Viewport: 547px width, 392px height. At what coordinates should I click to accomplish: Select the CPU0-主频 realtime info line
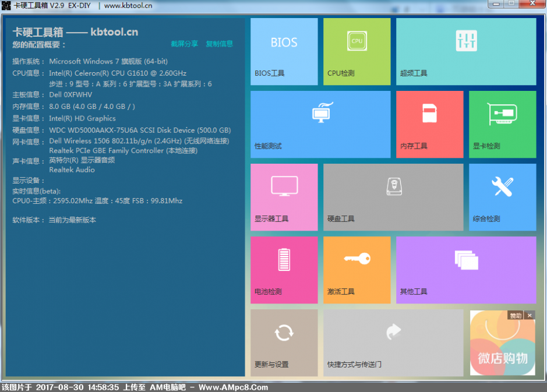pyautogui.click(x=97, y=201)
